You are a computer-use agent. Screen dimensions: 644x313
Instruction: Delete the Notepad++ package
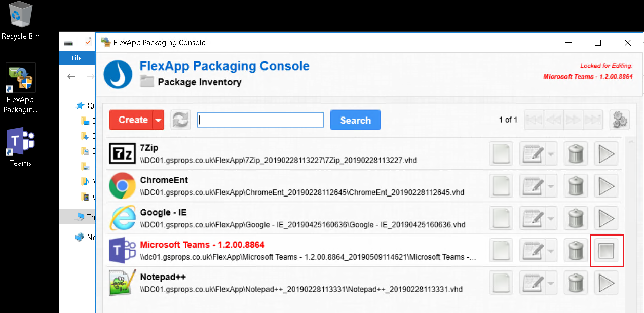(x=576, y=283)
